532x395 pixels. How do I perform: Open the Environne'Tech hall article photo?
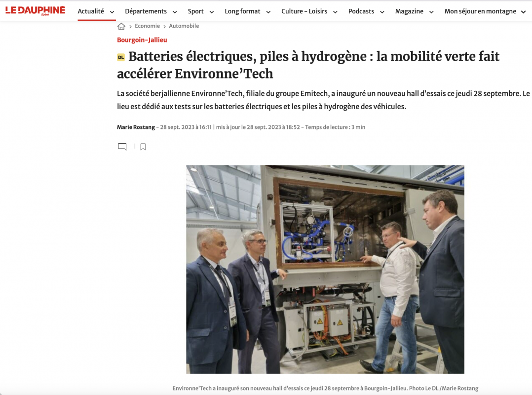point(325,270)
